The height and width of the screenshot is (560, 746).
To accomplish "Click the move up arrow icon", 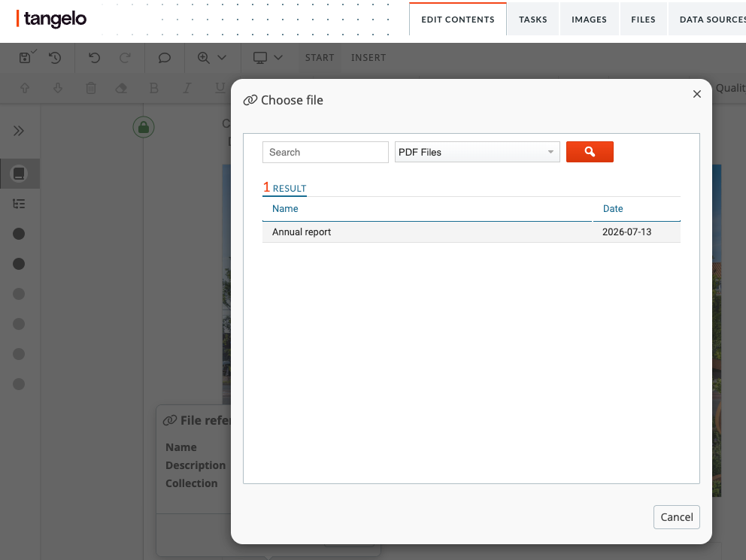I will [25, 88].
